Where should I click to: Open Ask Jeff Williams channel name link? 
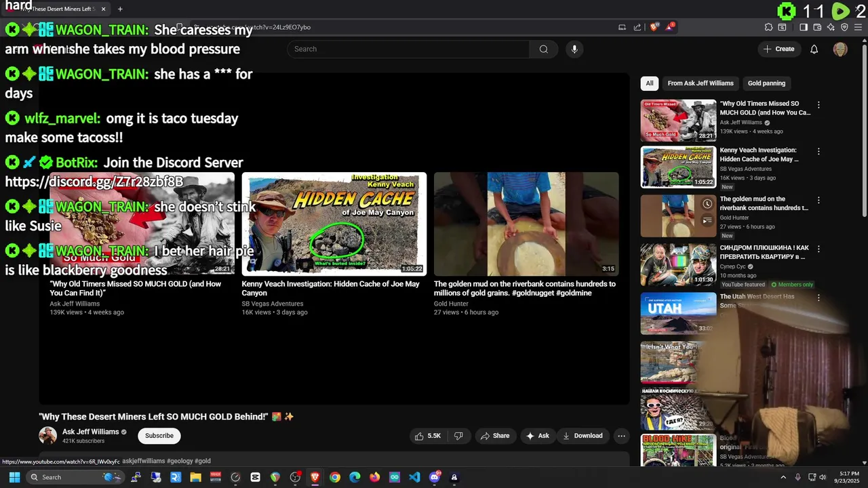pos(90,432)
